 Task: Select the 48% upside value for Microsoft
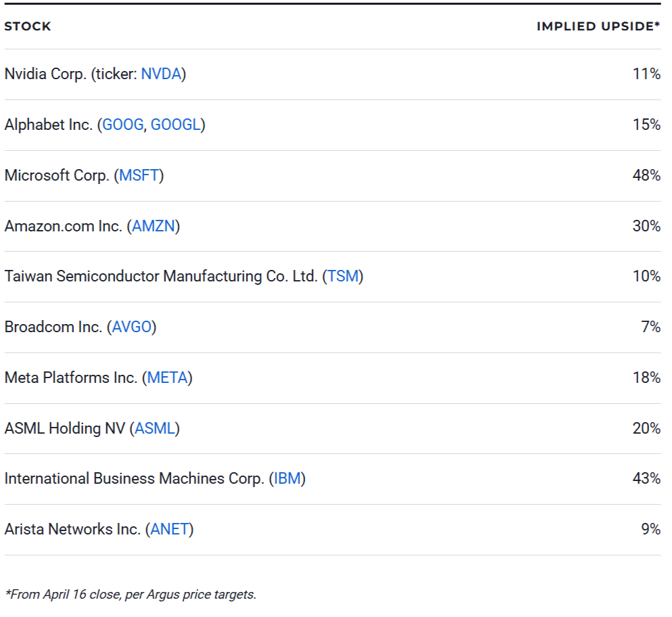click(x=647, y=175)
